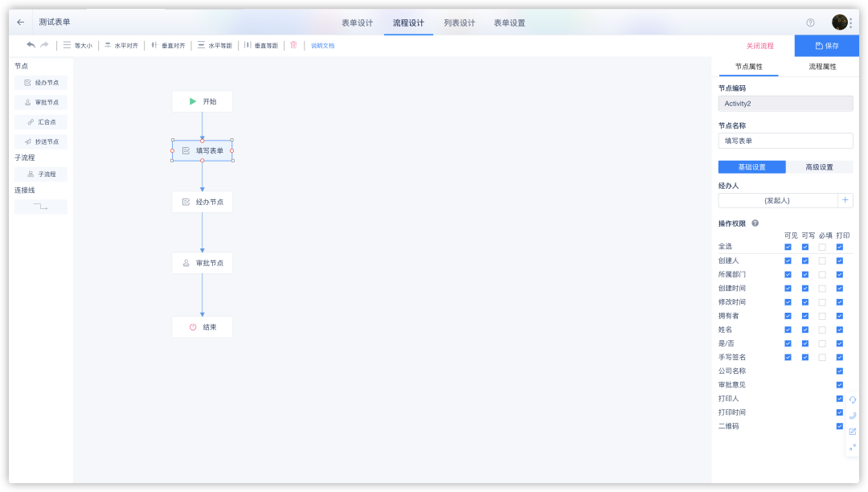This screenshot has height=492, width=868.
Task: Open 流程属性 panel tab
Action: tap(822, 67)
